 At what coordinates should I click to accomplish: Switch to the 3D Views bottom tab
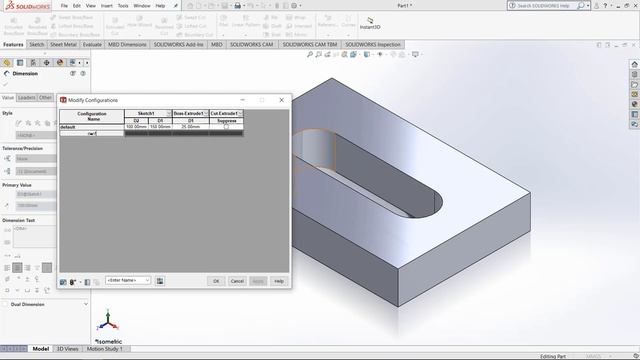(x=67, y=349)
